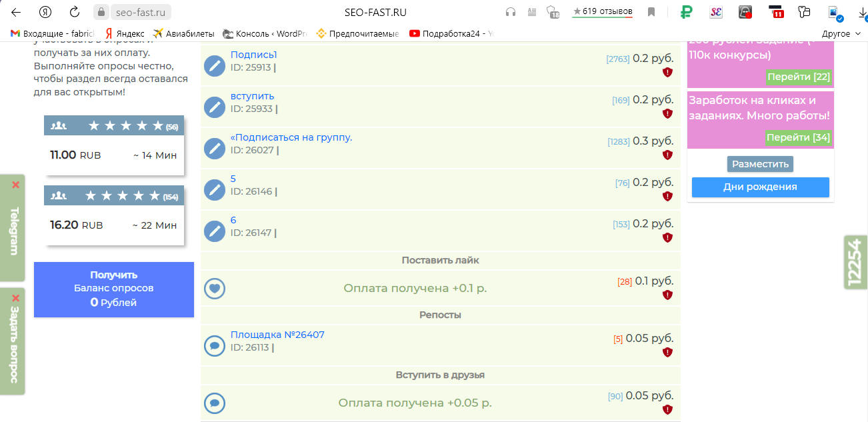Go back with the browser back arrow
This screenshot has height=422, width=868.
16,12
